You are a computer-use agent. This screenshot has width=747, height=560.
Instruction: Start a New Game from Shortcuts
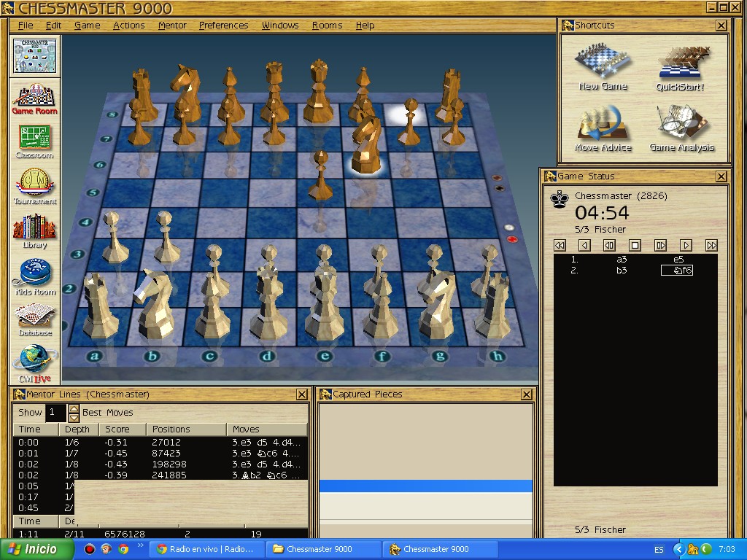tap(603, 67)
